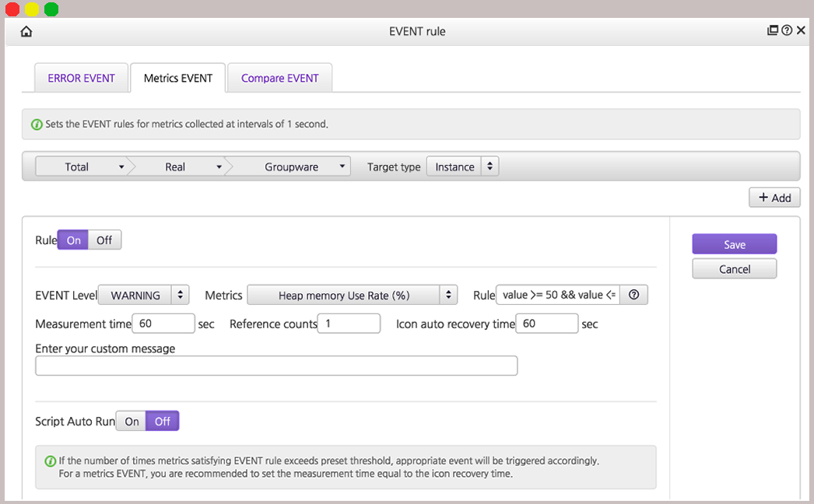814x504 pixels.
Task: Click the green info icon in the bottom note
Action: 51,461
